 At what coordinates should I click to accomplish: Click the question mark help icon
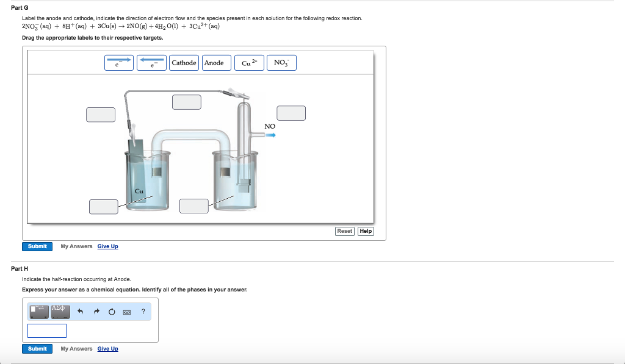click(143, 312)
